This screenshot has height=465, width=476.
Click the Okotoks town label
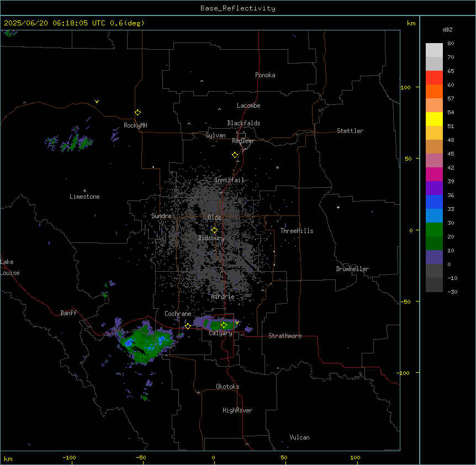tap(228, 387)
